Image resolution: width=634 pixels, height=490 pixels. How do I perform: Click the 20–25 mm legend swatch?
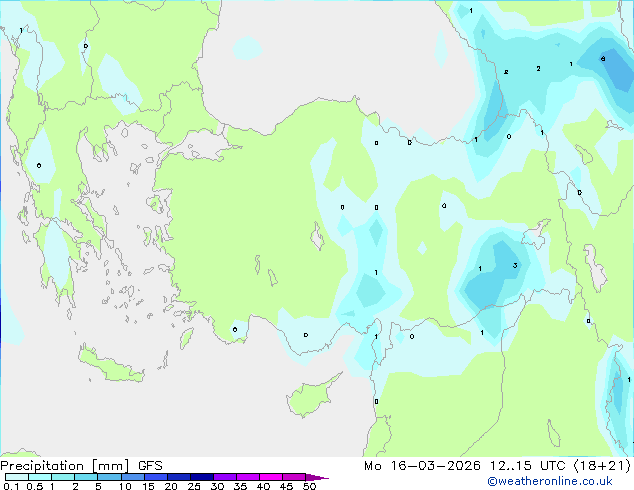click(179, 477)
